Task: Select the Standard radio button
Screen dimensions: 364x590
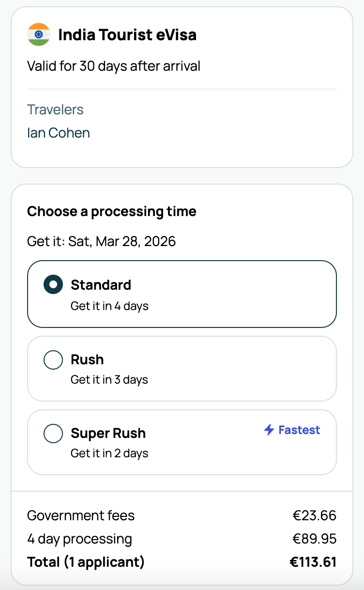Action: point(53,285)
